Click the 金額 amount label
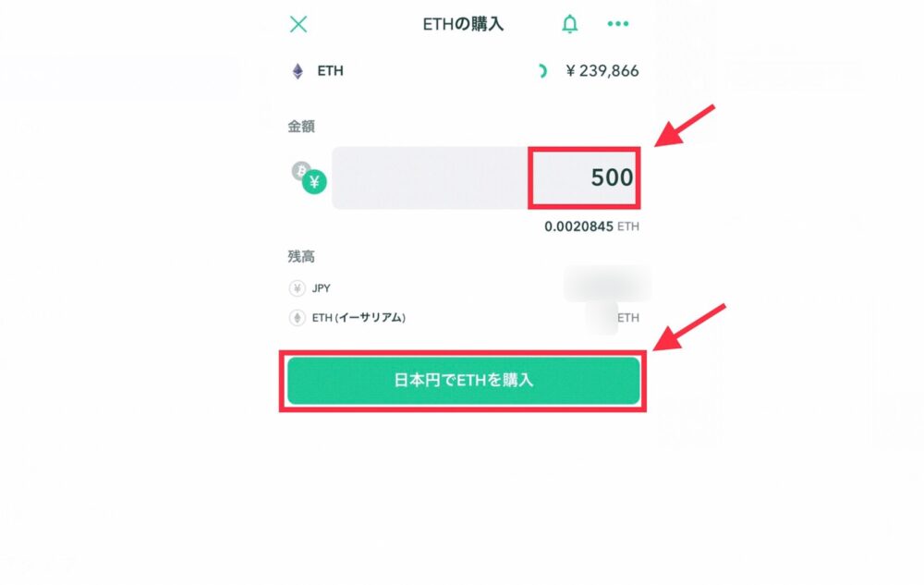The height and width of the screenshot is (585, 924). [x=301, y=126]
